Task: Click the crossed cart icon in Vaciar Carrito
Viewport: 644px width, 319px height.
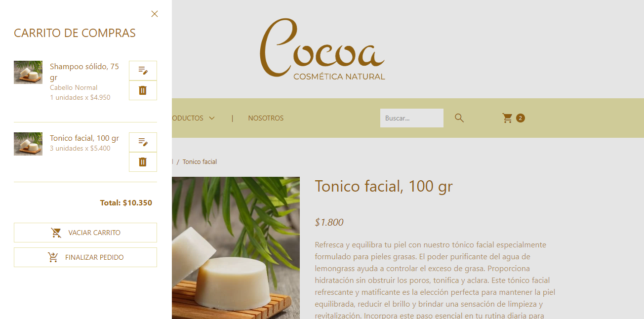Action: click(x=56, y=233)
